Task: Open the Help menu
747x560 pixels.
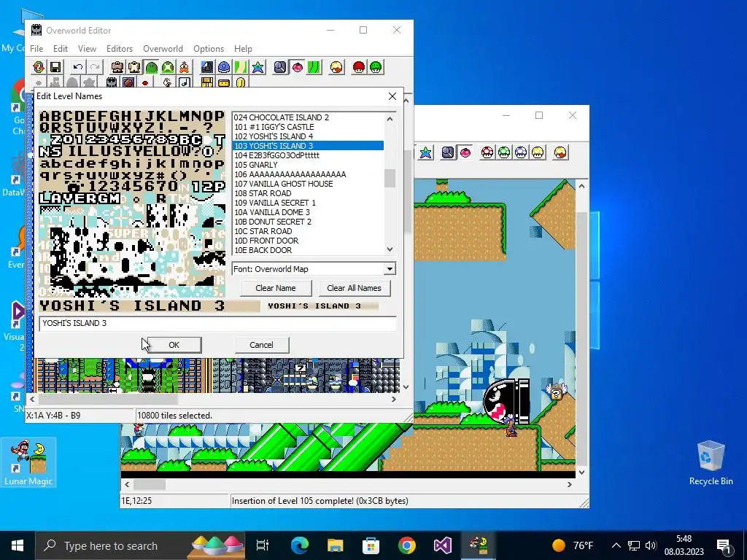Action: [243, 49]
